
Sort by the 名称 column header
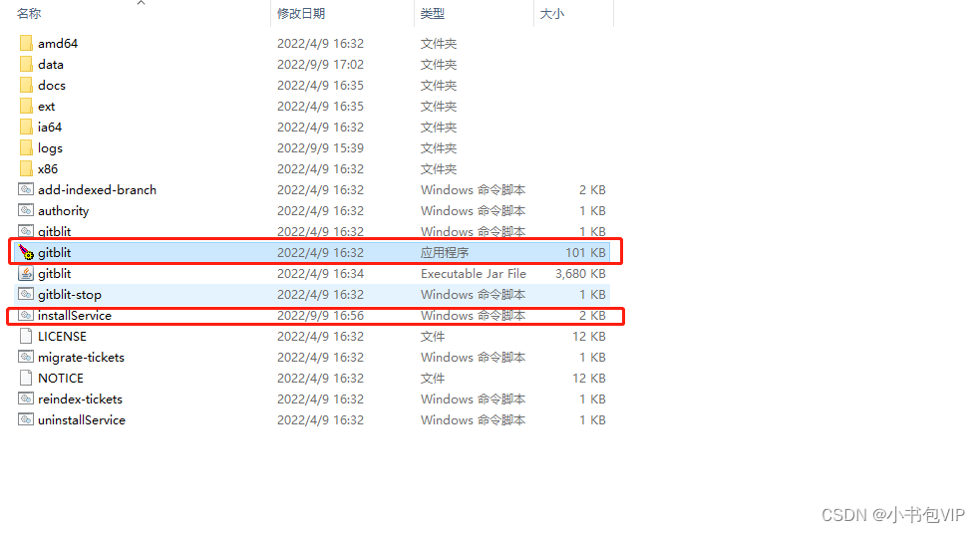pos(29,13)
